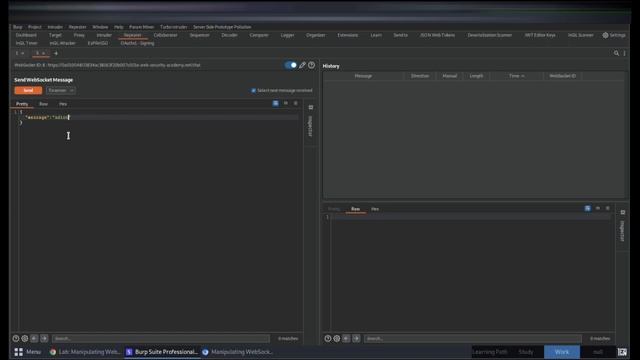Sort history by the Time column
640x360 pixels.
point(516,76)
